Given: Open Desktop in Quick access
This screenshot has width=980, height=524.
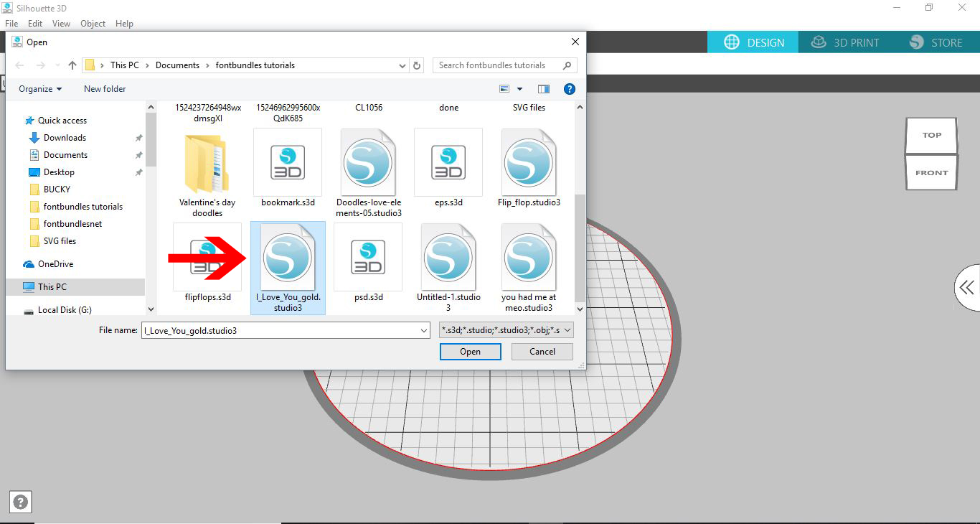Looking at the screenshot, I should pos(59,172).
